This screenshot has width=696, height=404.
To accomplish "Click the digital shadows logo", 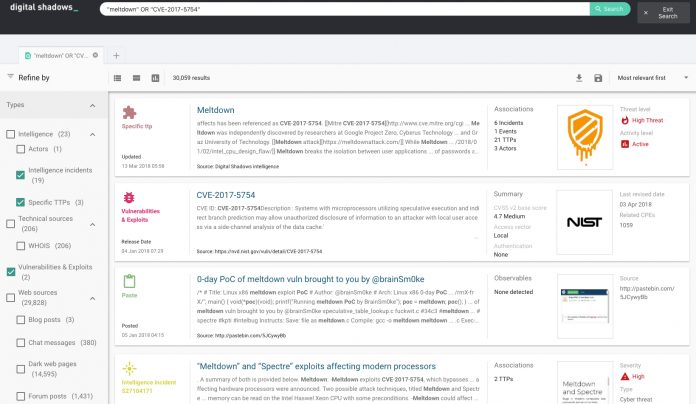I will point(44,8).
